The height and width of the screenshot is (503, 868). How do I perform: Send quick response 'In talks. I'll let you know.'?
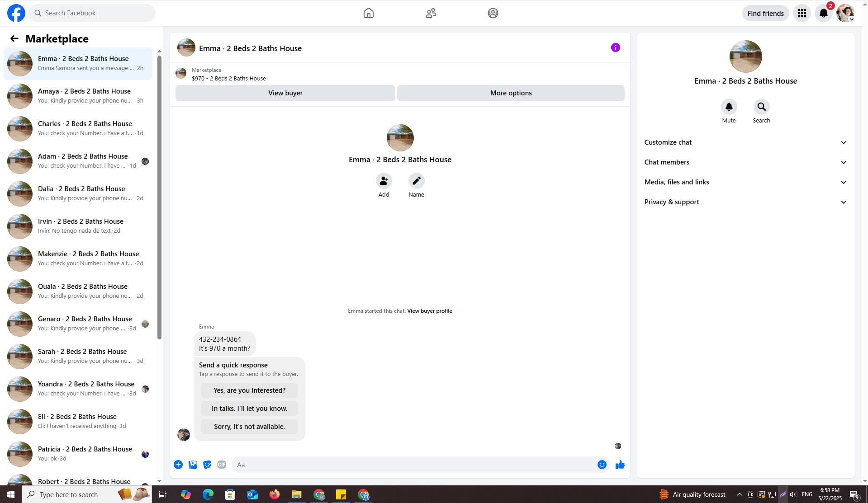250,409
